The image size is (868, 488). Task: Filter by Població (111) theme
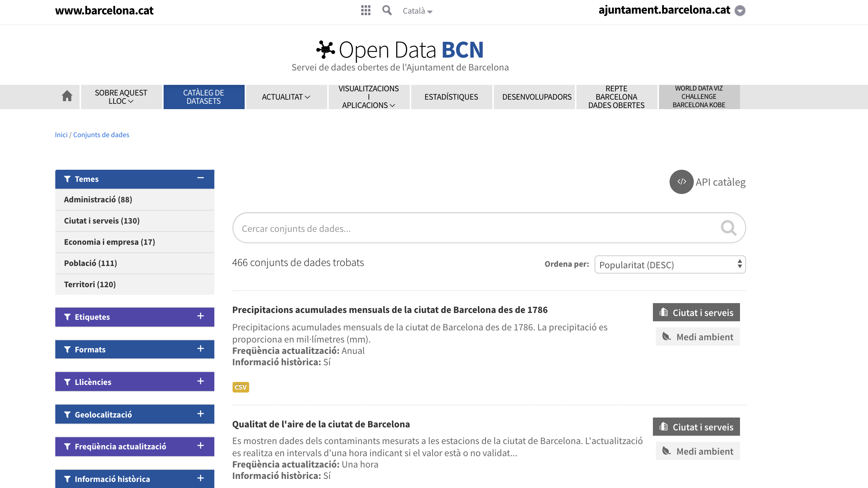coord(91,263)
